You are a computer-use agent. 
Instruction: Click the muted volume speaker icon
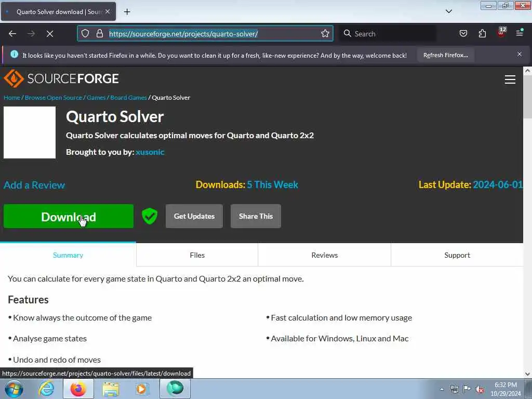(480, 389)
